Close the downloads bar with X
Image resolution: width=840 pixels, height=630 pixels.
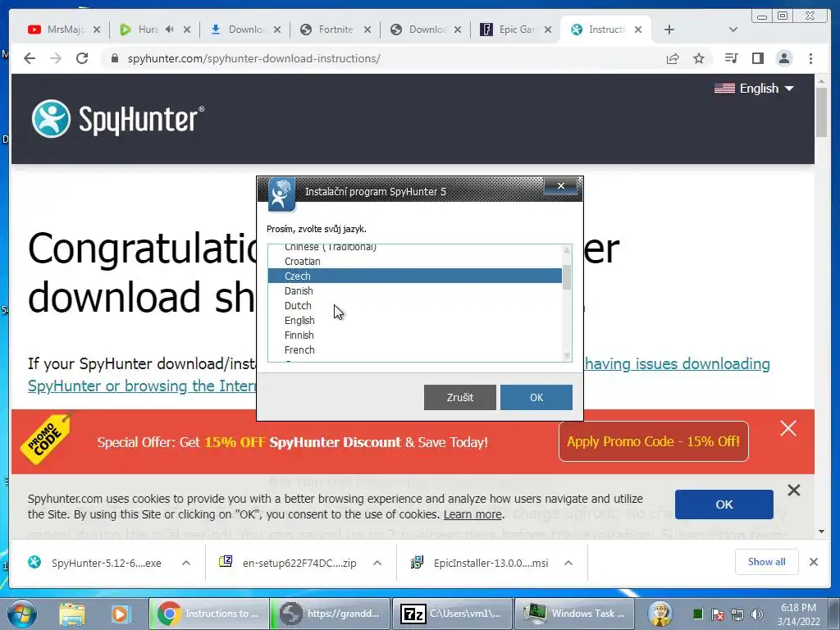point(813,562)
